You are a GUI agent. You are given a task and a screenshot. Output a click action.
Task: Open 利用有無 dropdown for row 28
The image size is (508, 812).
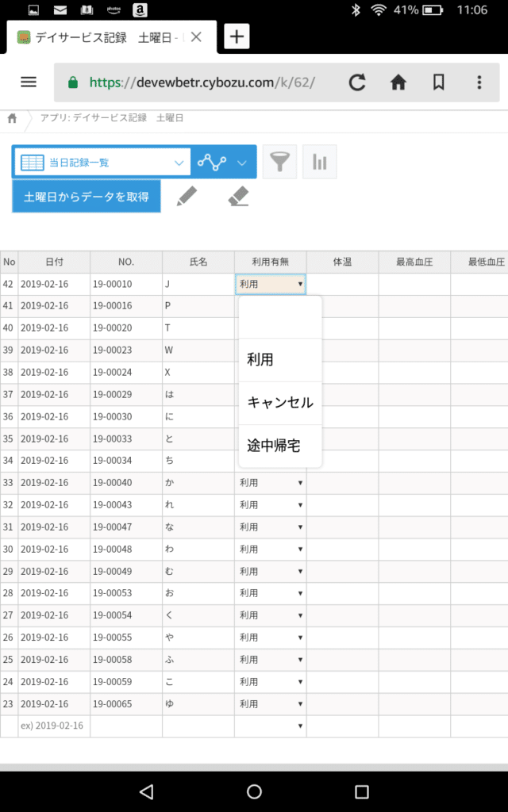click(271, 593)
